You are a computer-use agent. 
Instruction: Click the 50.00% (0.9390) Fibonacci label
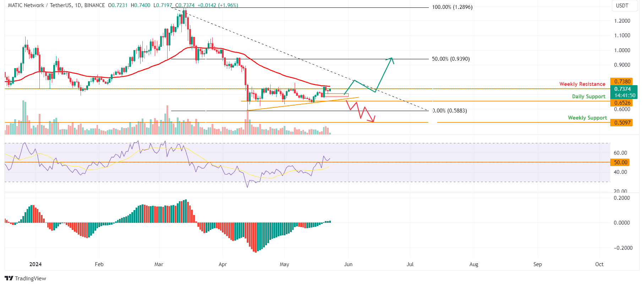(451, 59)
